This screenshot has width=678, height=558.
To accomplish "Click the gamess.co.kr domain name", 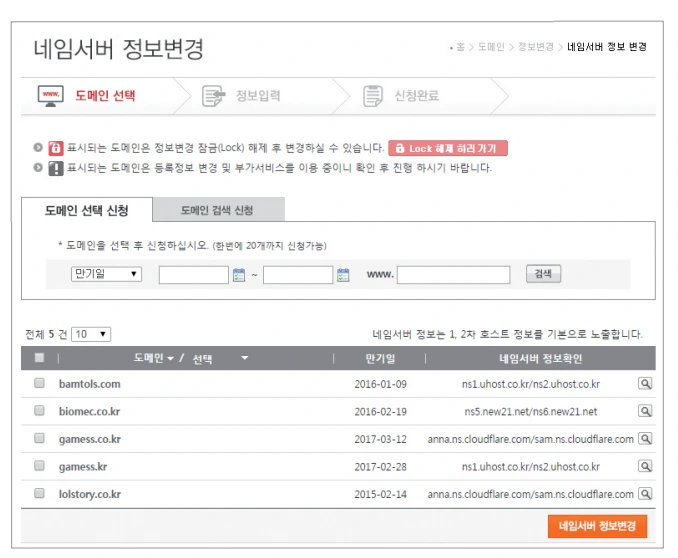I will point(90,439).
